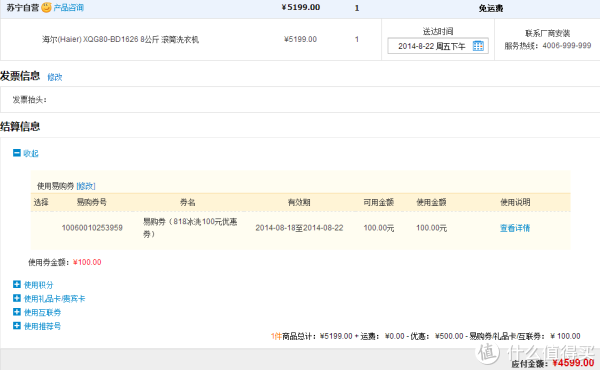
Task: Click the smiley face icon beside 苏宁自营
Action: point(46,7)
